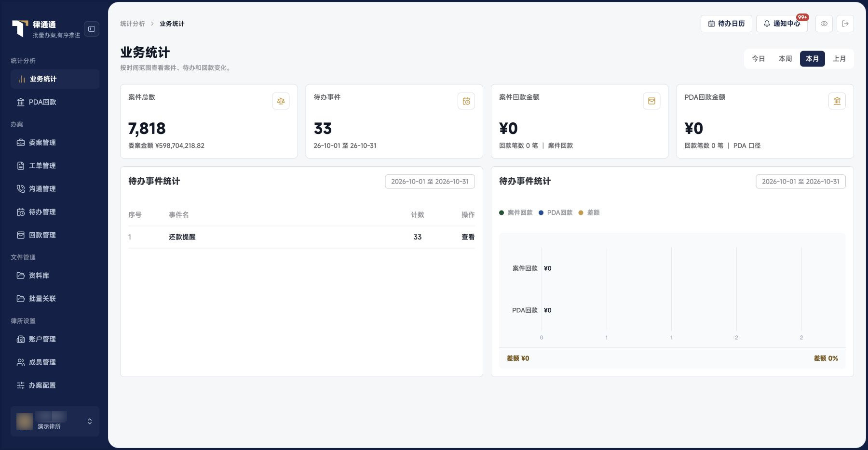The height and width of the screenshot is (450, 868).
Task: Open the 待办日历 button
Action: coord(726,24)
